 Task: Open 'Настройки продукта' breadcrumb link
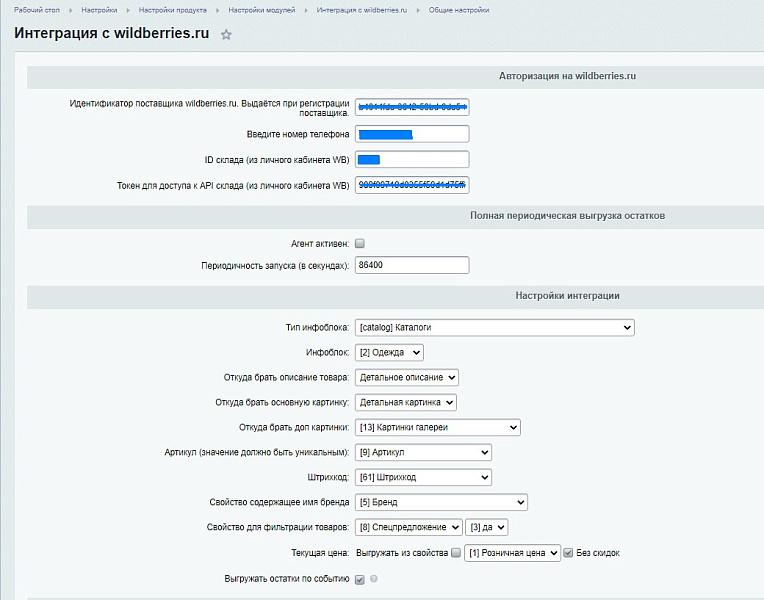(x=172, y=10)
